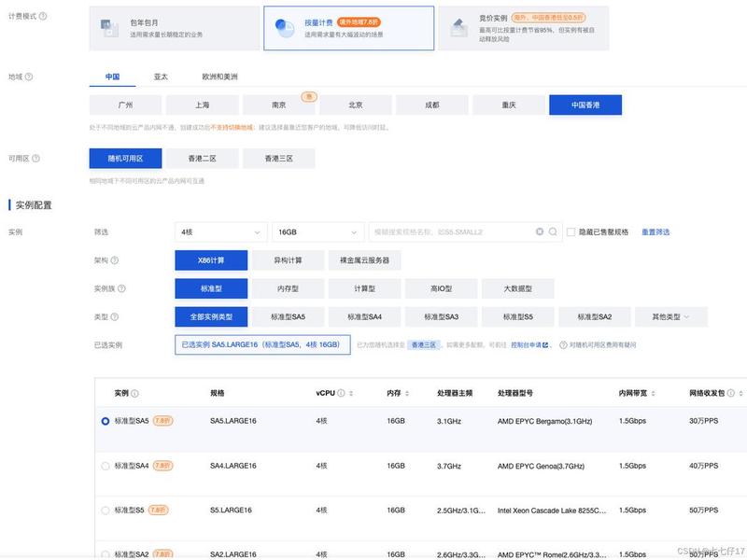This screenshot has width=747, height=560.
Task: Select 重庆 region
Action: (x=509, y=105)
